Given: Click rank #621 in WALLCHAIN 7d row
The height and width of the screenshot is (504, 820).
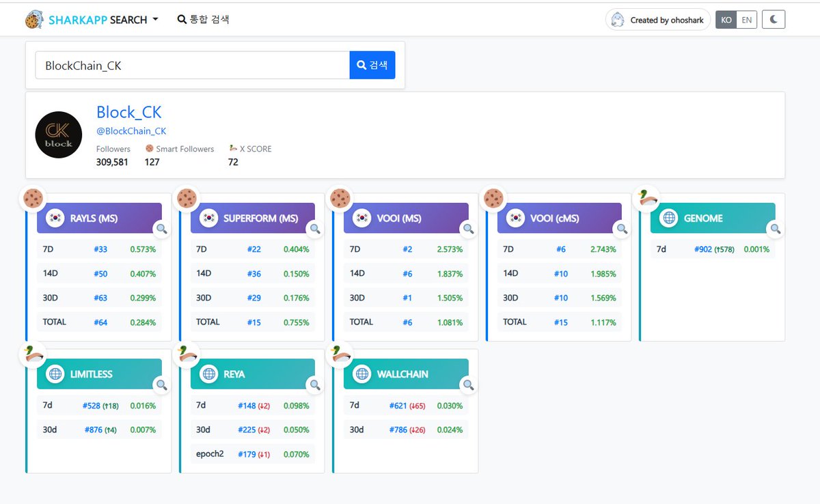Looking at the screenshot, I should [x=398, y=406].
